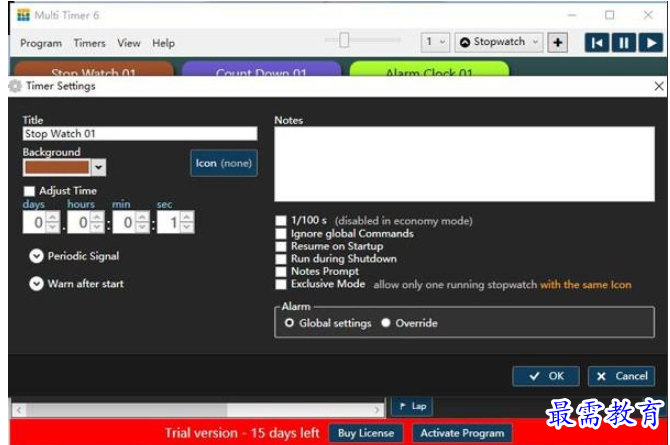Increase the hours value with up arrow

[x=97, y=217]
